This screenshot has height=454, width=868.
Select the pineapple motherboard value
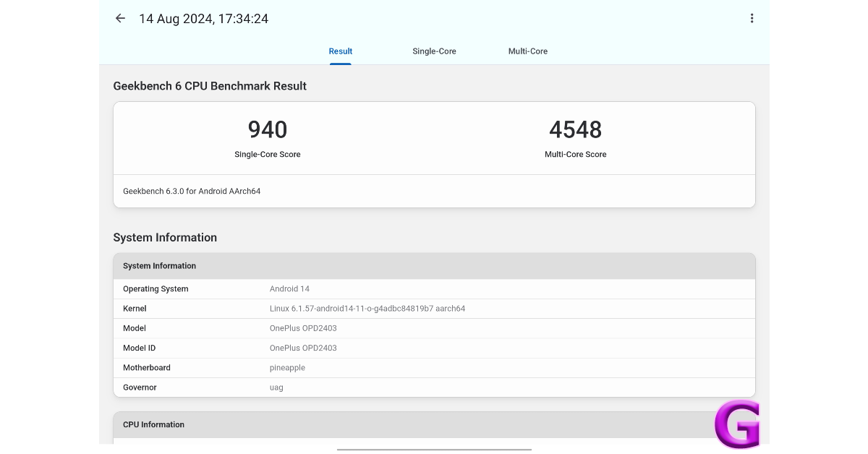tap(287, 368)
